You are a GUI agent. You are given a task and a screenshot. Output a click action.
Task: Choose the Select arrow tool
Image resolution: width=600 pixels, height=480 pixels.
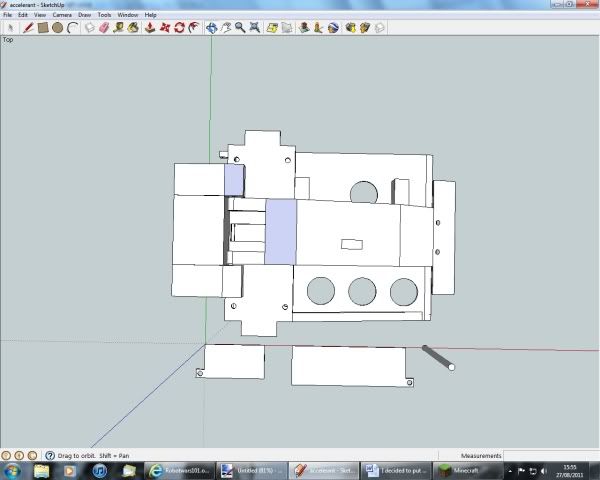pos(11,28)
